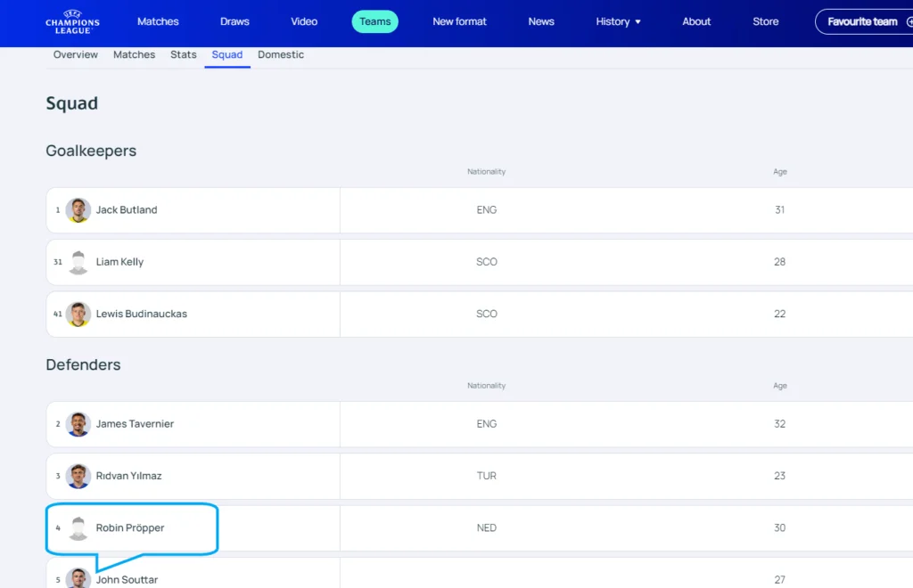Visit the Store link

(x=765, y=21)
